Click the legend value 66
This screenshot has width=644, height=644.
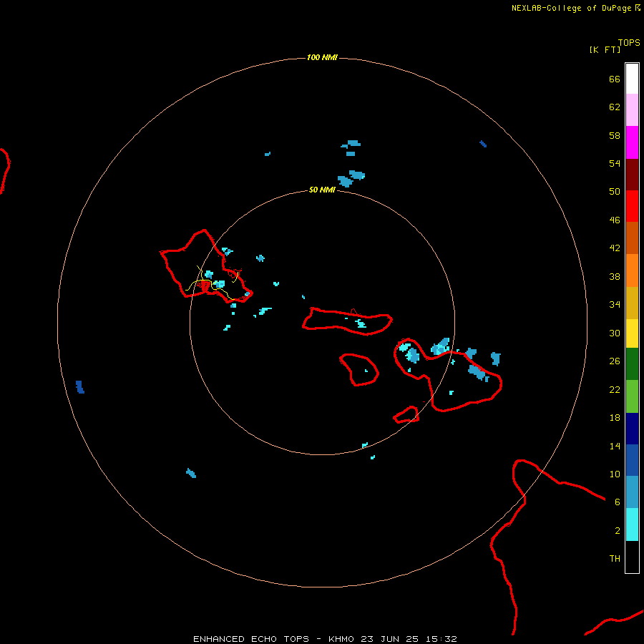click(x=615, y=79)
